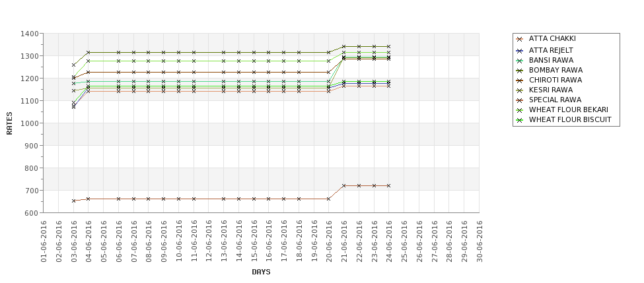Select the KESRI RAWA legend label
The height and width of the screenshot is (283, 644).
[x=551, y=90]
